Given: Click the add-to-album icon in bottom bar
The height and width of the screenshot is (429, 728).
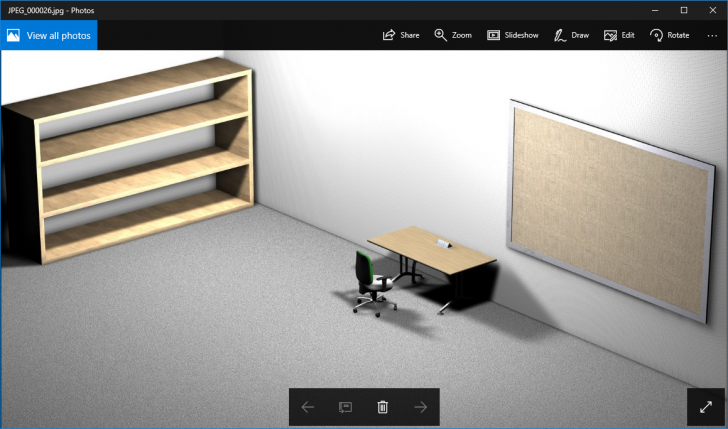Looking at the screenshot, I should click(x=345, y=407).
